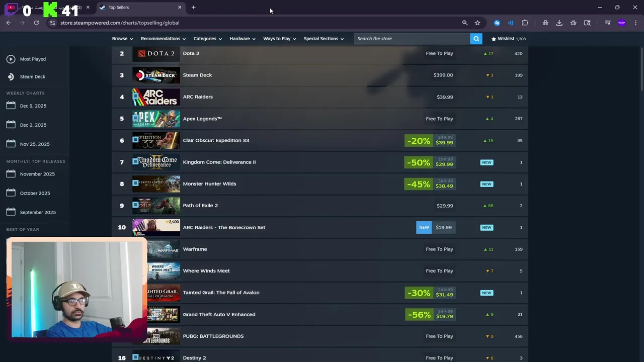644x362 pixels.
Task: Open the Dota 2 game row
Action: (320, 53)
